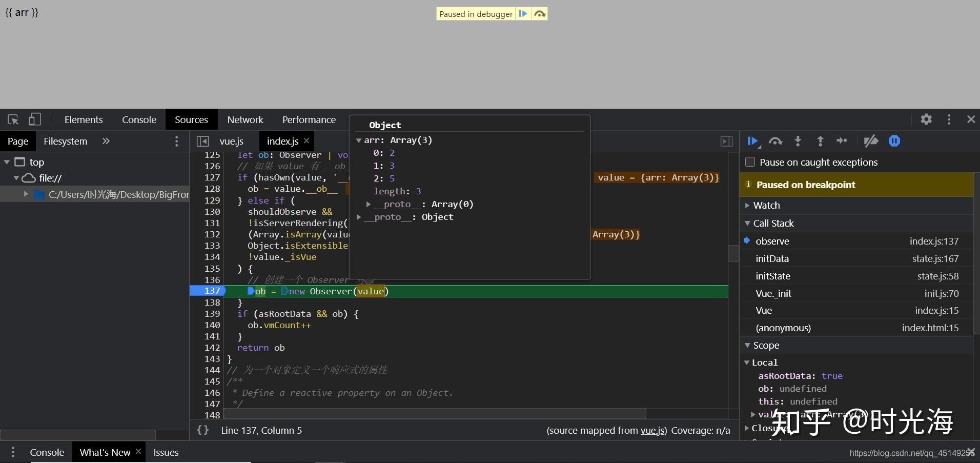The height and width of the screenshot is (463, 980).
Task: Toggle the breakpoint on line 137
Action: tap(211, 291)
